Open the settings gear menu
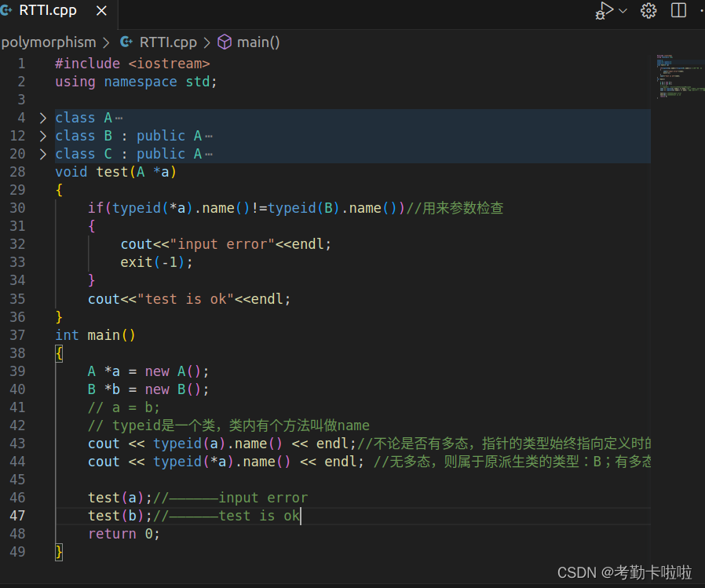 [x=648, y=10]
